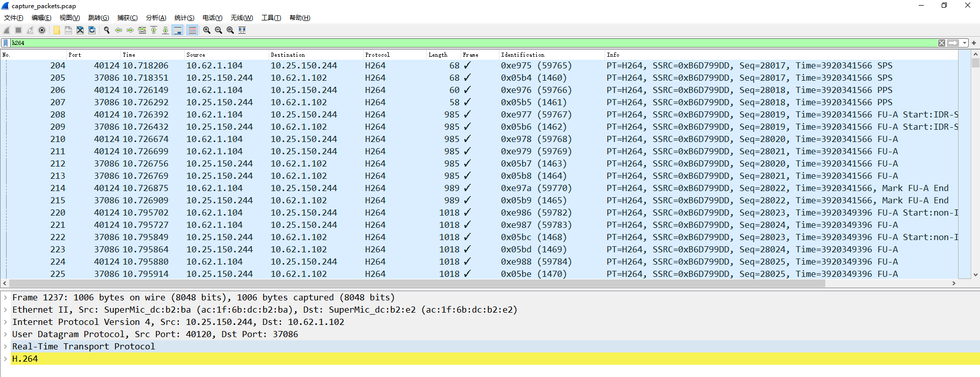Close this capture file

tap(80, 30)
